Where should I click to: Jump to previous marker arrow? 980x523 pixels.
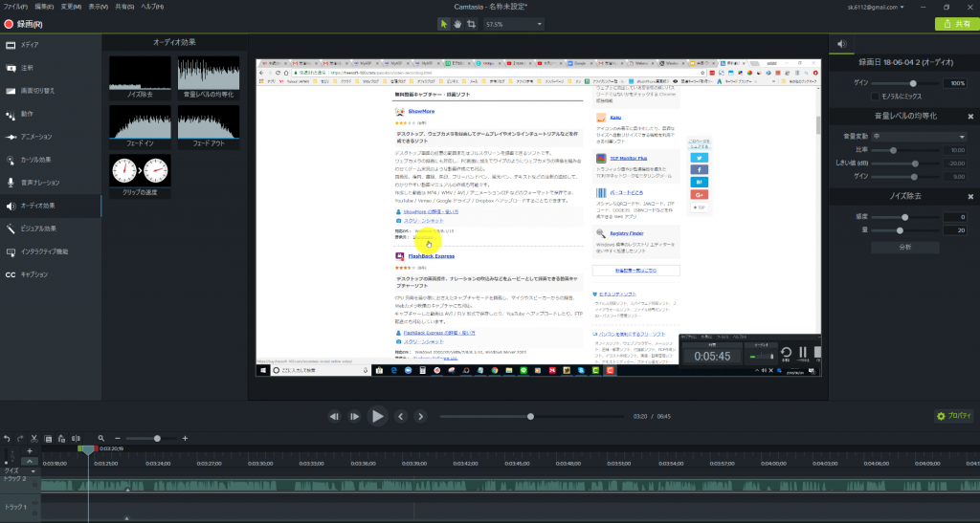point(401,416)
